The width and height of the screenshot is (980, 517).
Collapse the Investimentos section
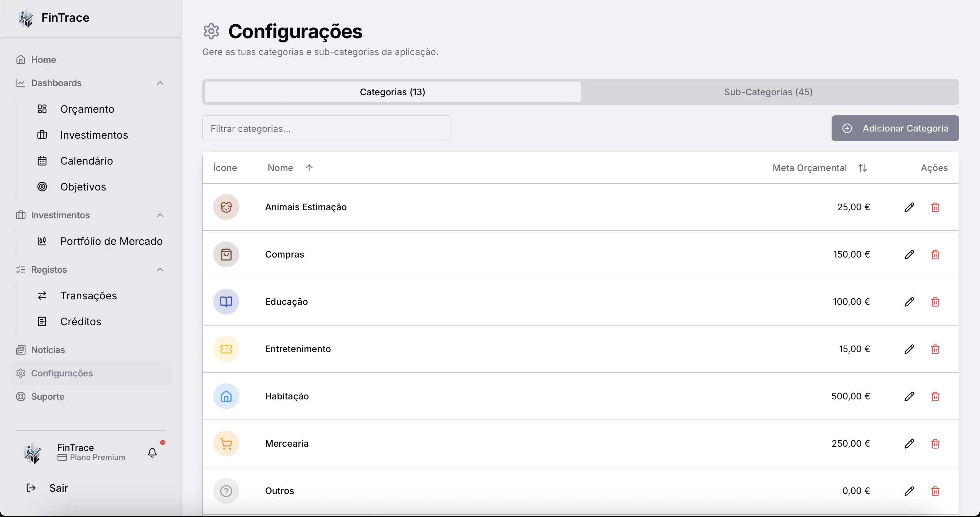[160, 215]
